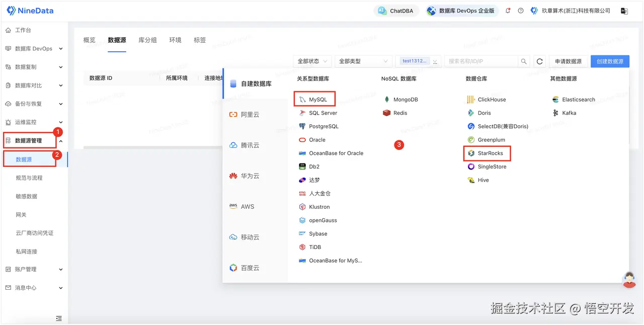Viewport: 644px width, 325px height.
Task: Select Sybase database type
Action: (313, 234)
